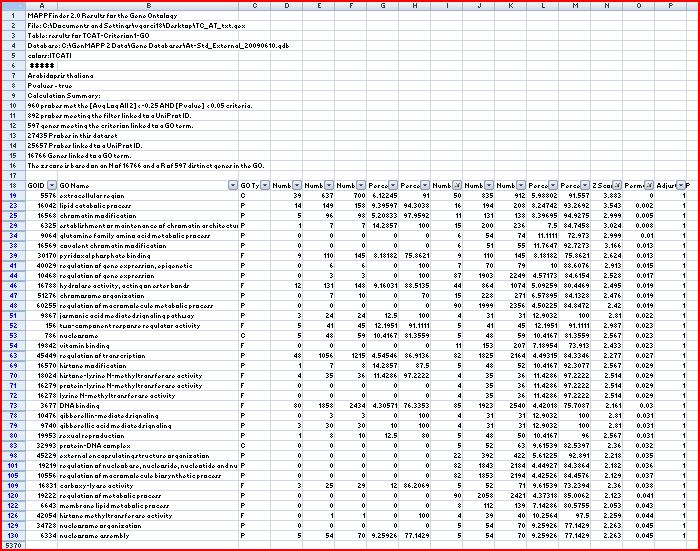Click row header 130
Image resolution: width=700 pixels, height=551 pixels.
point(11,535)
